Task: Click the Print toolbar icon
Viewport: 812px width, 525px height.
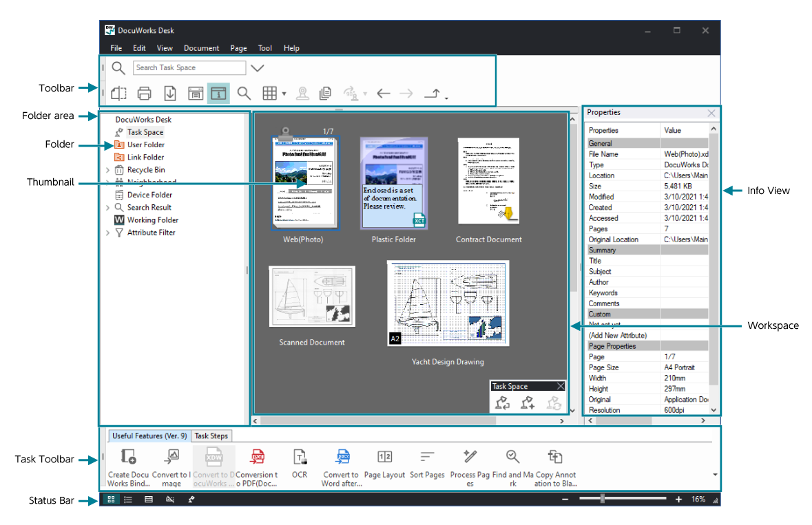Action: [x=144, y=94]
